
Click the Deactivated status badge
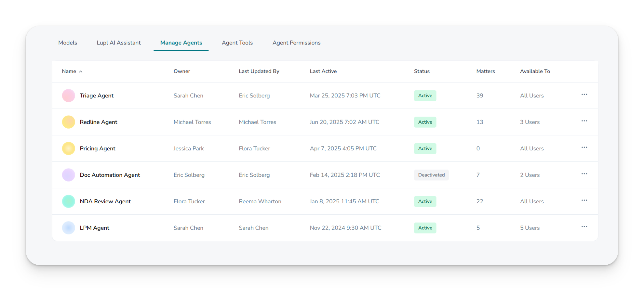click(x=431, y=175)
